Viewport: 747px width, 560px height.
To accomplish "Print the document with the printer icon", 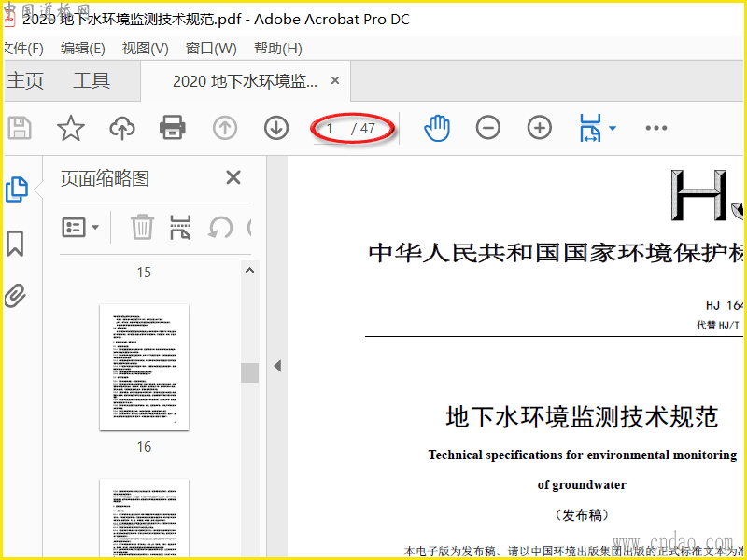I will pyautogui.click(x=173, y=128).
